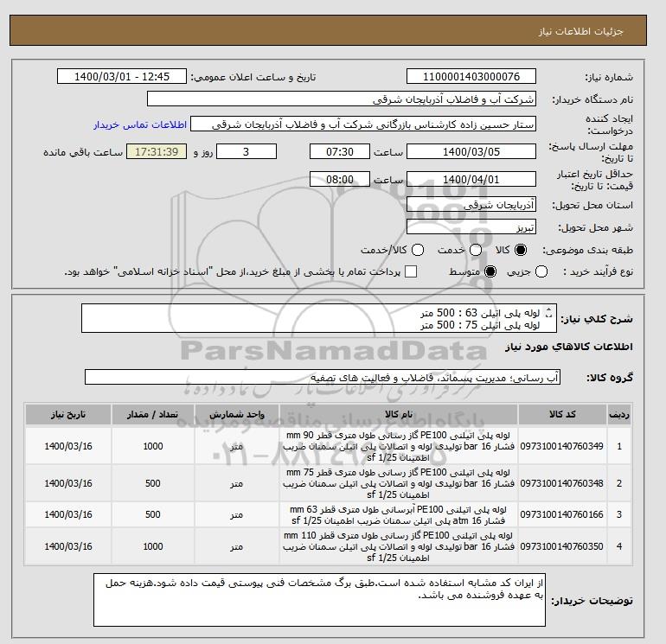The width and height of the screenshot is (666, 644).
Task: Click the ردیف column header
Action: [x=618, y=415]
